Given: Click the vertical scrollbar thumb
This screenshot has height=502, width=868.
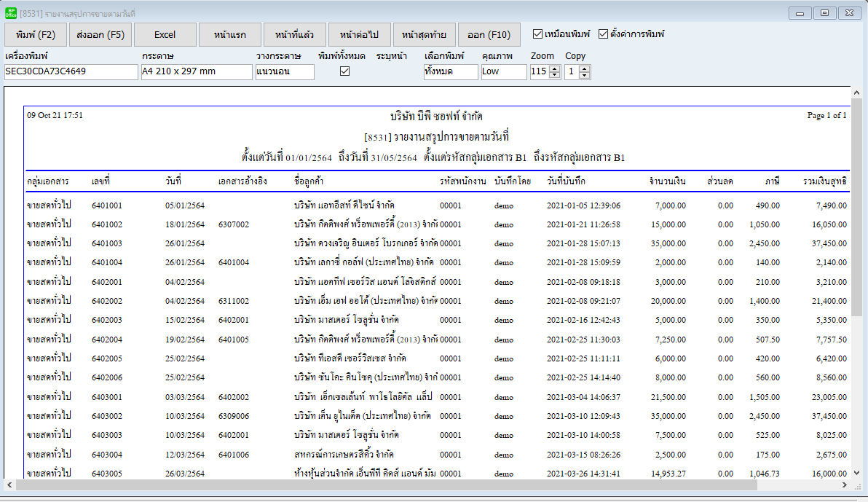Looking at the screenshot, I should [x=856, y=208].
